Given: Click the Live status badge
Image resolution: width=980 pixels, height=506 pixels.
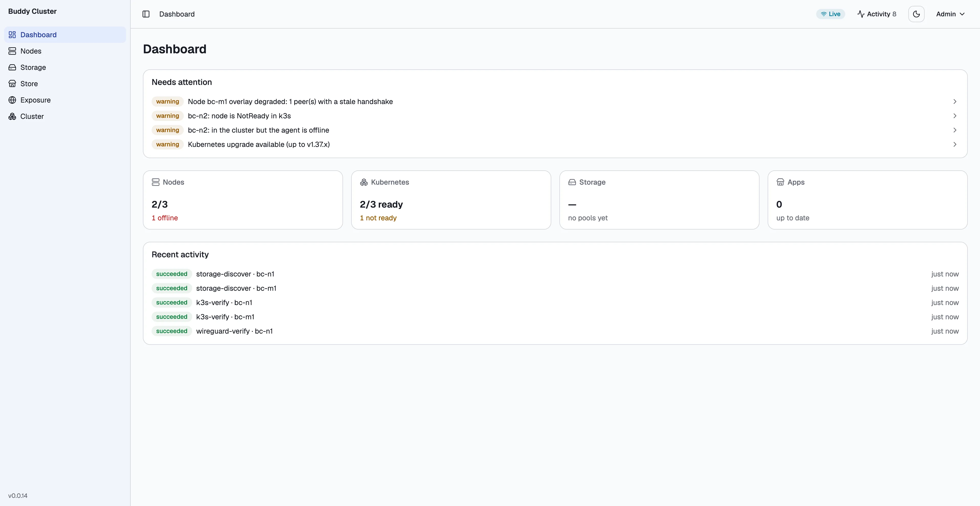Looking at the screenshot, I should (830, 14).
